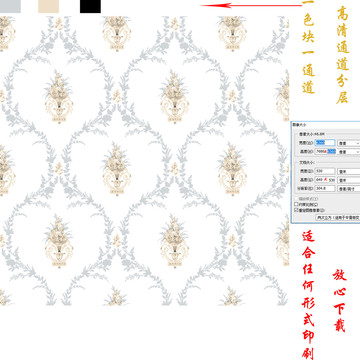Click the pixel height input field
The width and height of the screenshot is (360, 360).
pyautogui.click(x=325, y=152)
